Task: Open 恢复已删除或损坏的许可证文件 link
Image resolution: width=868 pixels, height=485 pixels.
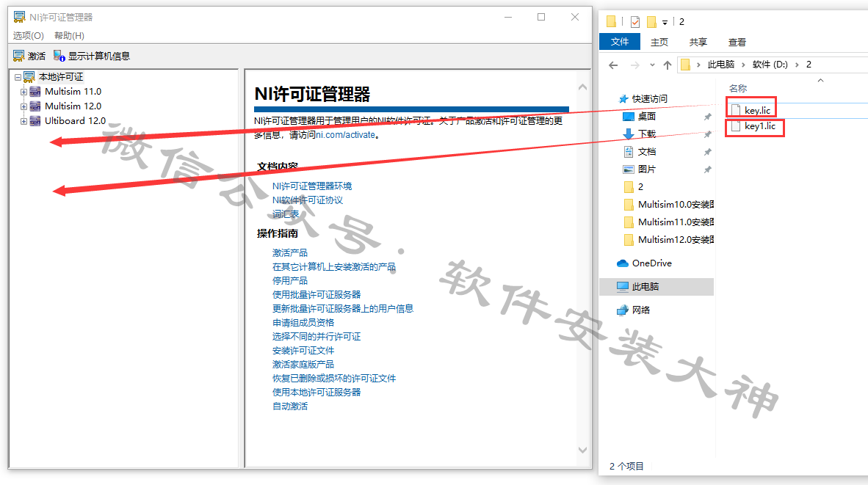Action: [334, 378]
